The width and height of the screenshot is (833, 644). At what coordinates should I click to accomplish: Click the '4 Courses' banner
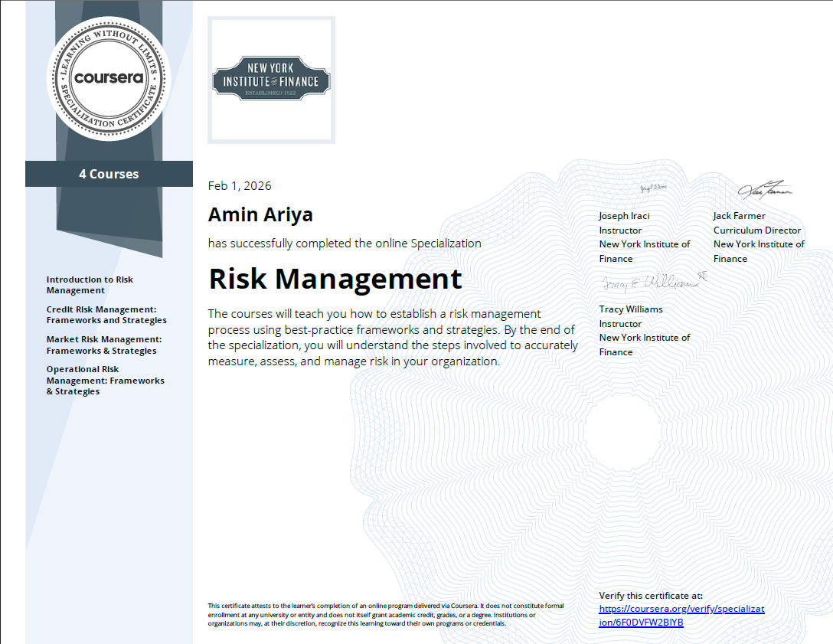point(109,174)
